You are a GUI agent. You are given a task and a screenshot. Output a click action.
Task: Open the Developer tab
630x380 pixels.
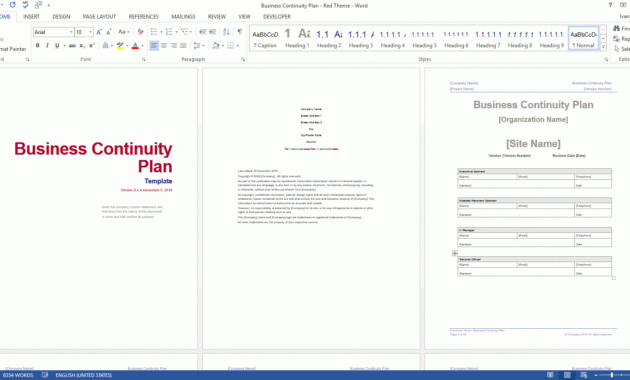pyautogui.click(x=277, y=16)
